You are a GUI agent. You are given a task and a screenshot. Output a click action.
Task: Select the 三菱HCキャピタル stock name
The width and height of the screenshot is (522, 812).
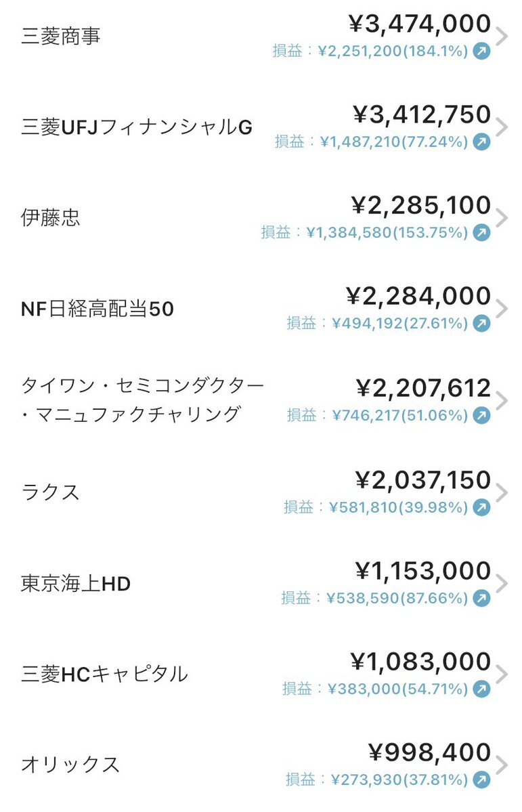[x=104, y=674]
